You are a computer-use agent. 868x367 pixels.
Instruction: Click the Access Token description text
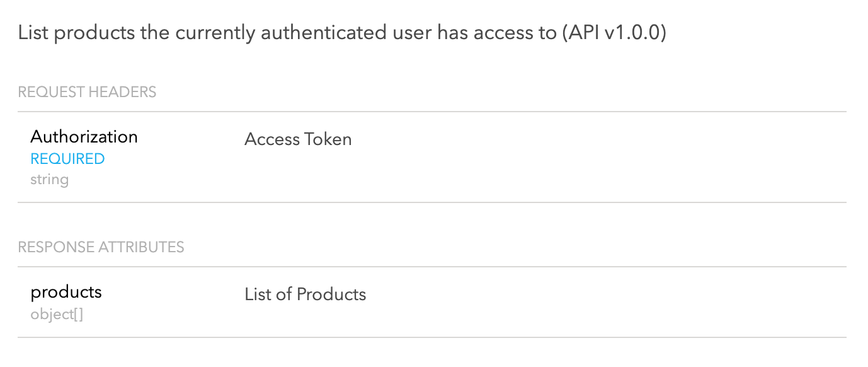tap(298, 139)
